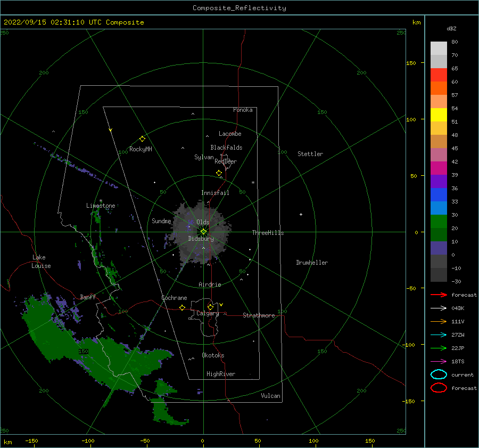Click the Sylvan label
Image resolution: width=479 pixels, height=448 pixels.
(204, 157)
